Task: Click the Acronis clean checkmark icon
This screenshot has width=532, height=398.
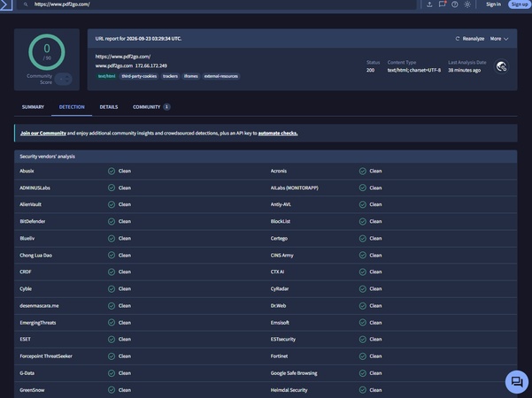Action: (362, 172)
